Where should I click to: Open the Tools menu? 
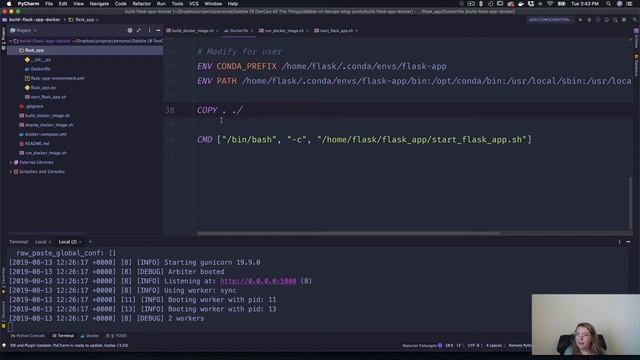pos(177,4)
